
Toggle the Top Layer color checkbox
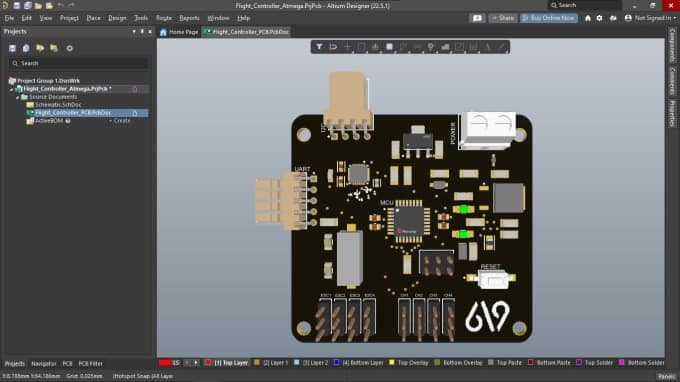pos(208,362)
